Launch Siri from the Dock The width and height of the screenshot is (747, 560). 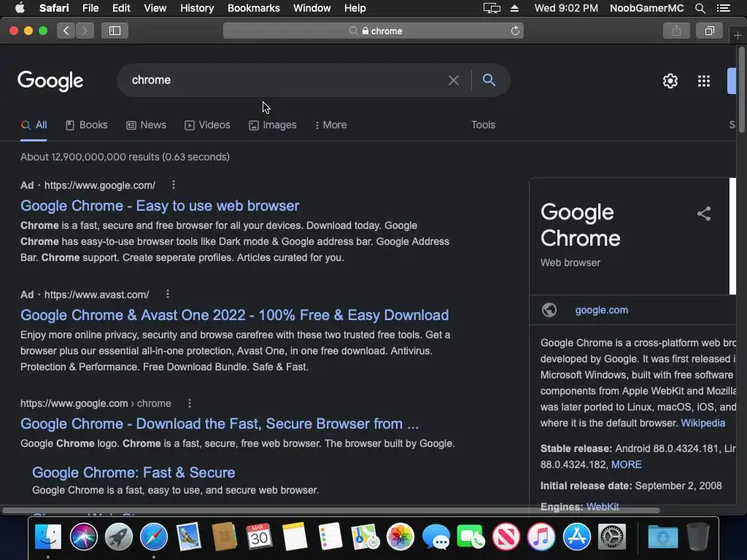click(83, 537)
